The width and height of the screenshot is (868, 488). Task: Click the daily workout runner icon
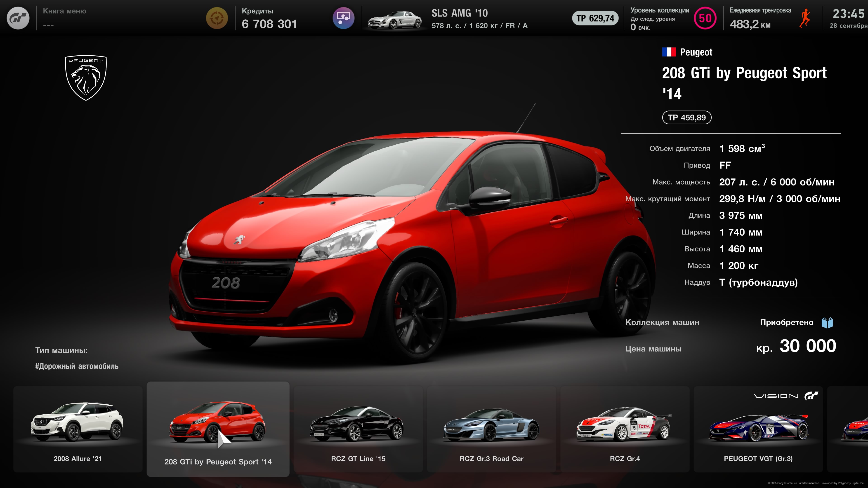pos(804,18)
